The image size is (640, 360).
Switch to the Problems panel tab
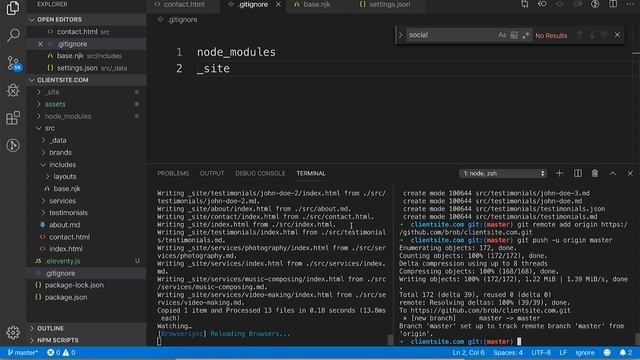(173, 173)
